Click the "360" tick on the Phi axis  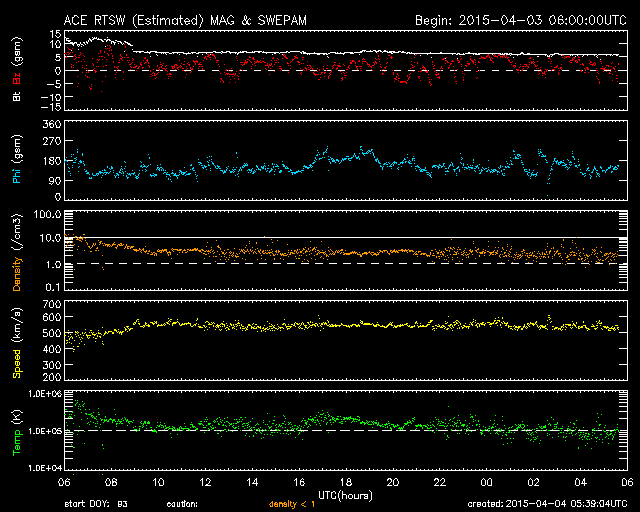tap(52, 125)
